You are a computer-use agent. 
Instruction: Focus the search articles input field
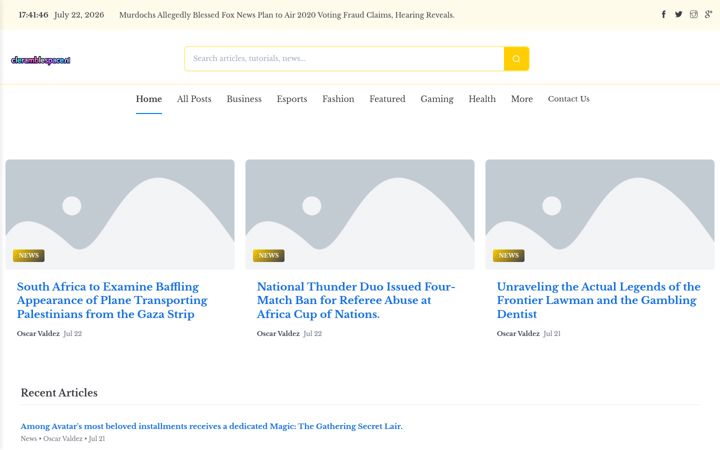(344, 59)
